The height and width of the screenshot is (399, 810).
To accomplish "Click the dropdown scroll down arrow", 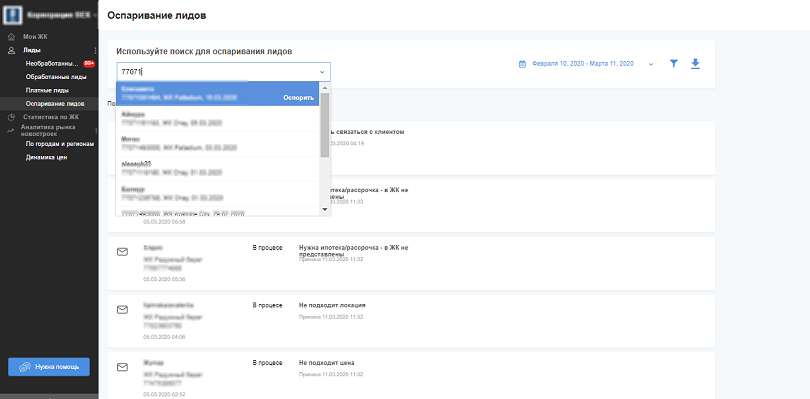I will [325, 209].
